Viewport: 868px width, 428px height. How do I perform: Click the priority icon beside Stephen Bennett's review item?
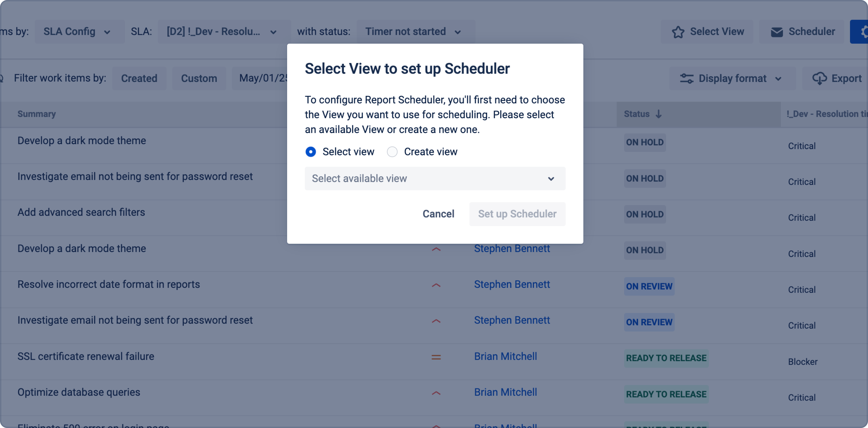[x=436, y=285]
